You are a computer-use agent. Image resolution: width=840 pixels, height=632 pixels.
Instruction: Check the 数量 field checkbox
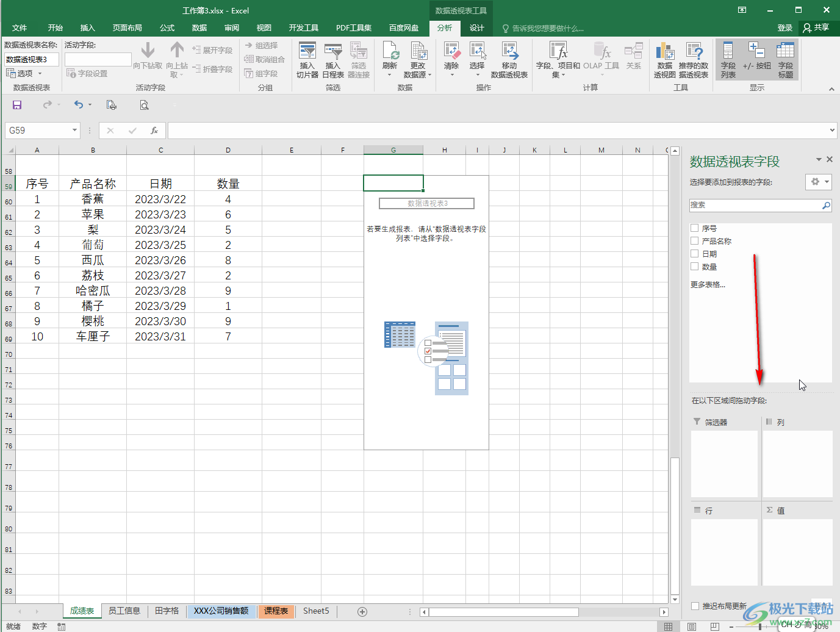pos(694,266)
